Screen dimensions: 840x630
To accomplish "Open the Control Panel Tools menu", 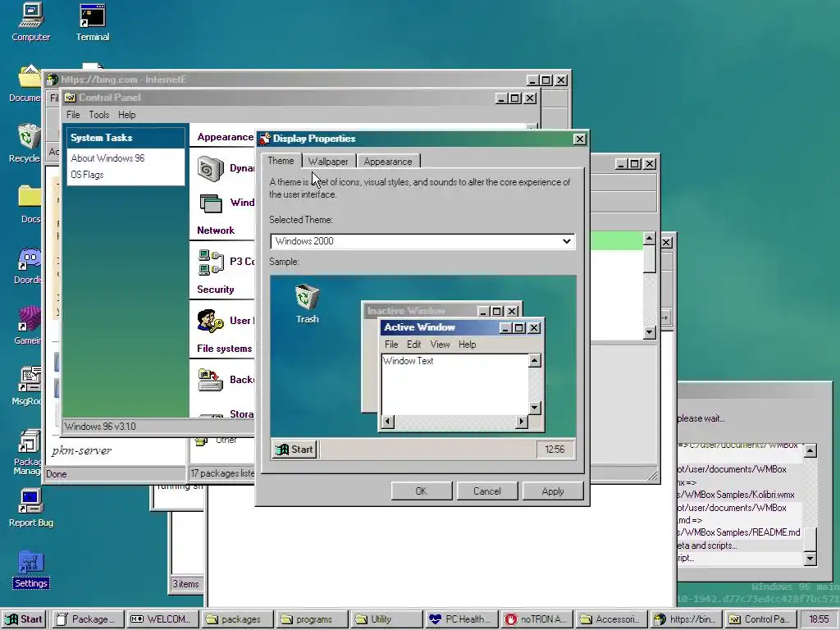I will (x=99, y=115).
